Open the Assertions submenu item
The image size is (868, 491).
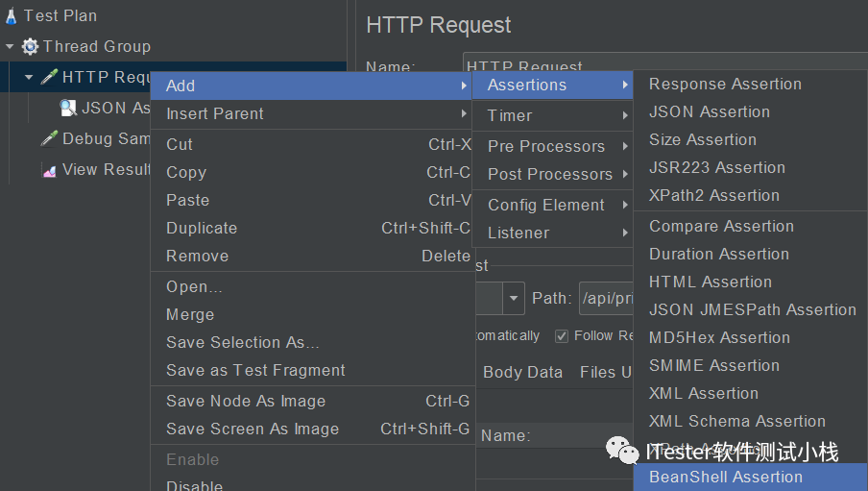(552, 85)
